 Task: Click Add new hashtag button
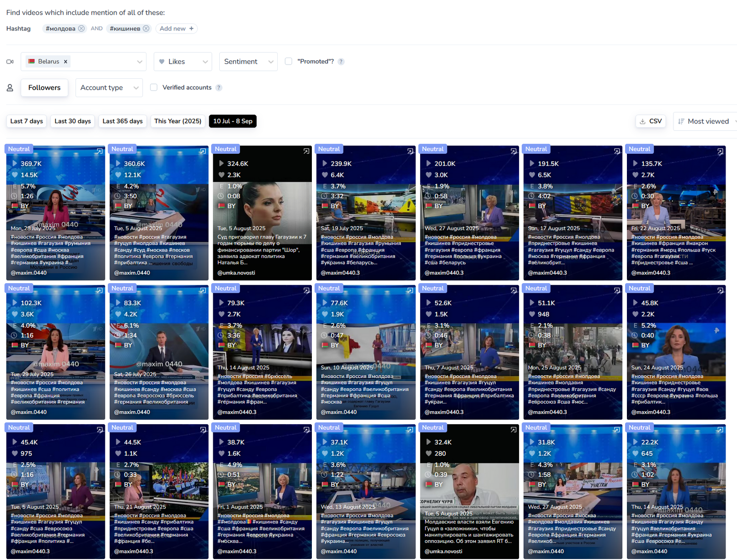point(176,29)
